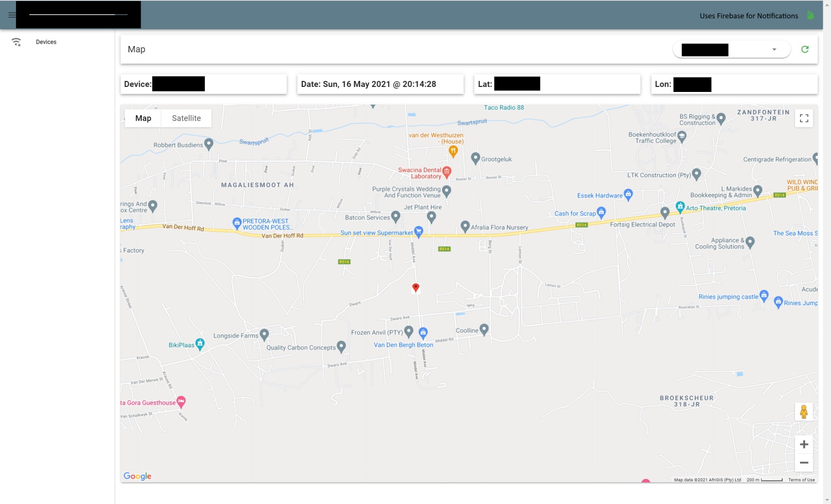
Task: Zoom out on the map
Action: pos(804,462)
